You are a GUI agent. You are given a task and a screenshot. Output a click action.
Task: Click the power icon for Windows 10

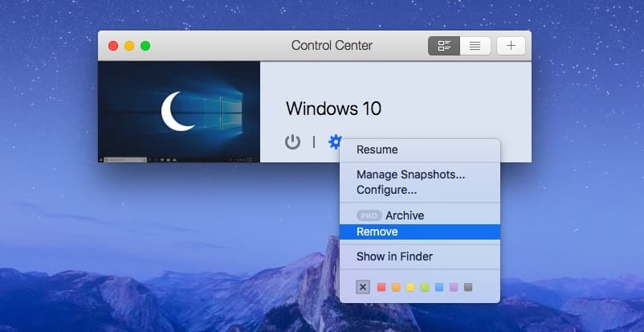[x=292, y=142]
